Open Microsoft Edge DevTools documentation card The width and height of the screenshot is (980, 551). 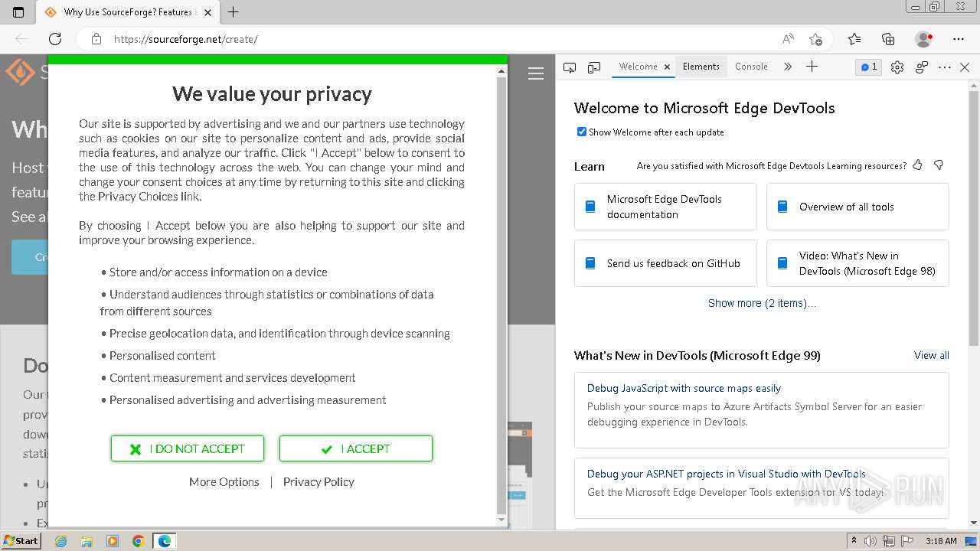point(665,207)
